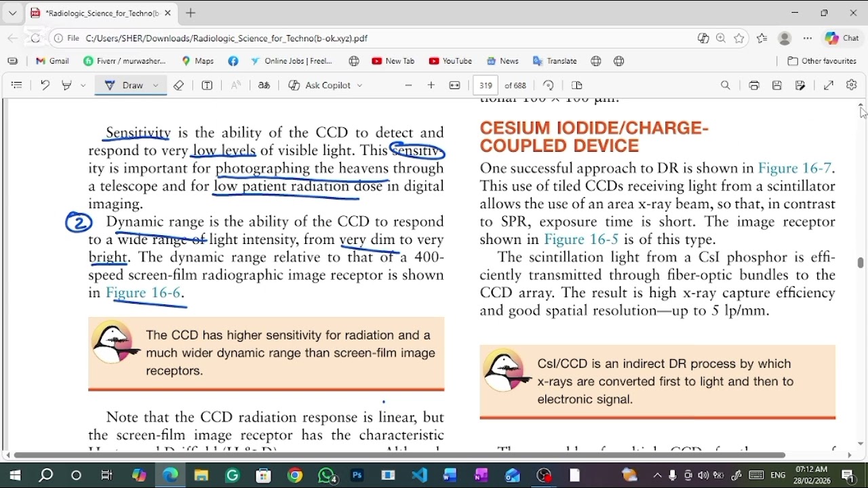Click the Add text icon
Viewport: 868px width, 488px height.
coord(208,85)
